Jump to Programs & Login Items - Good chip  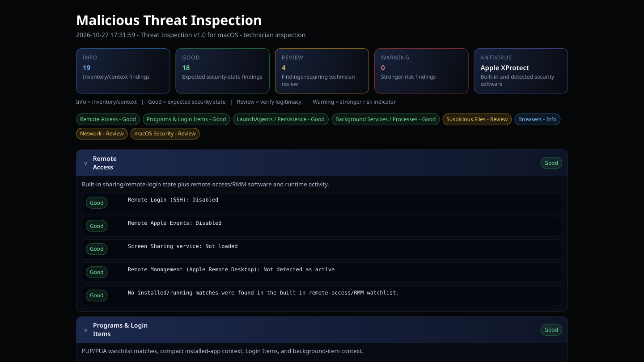pyautogui.click(x=186, y=119)
